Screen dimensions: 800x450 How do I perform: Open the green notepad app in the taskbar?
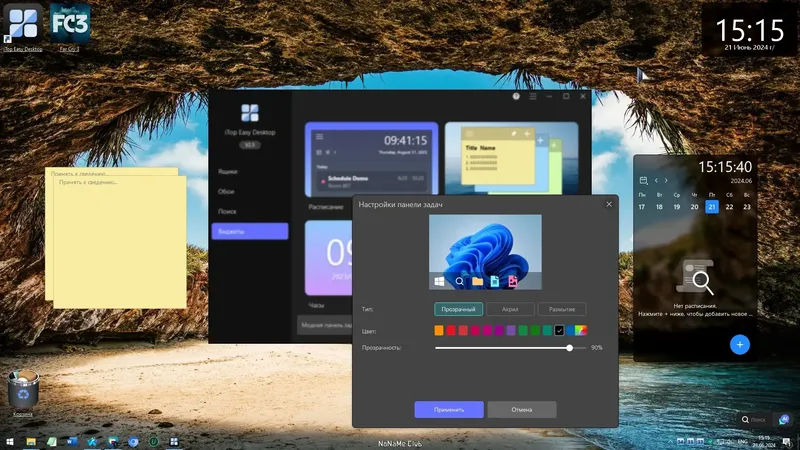coord(52,442)
